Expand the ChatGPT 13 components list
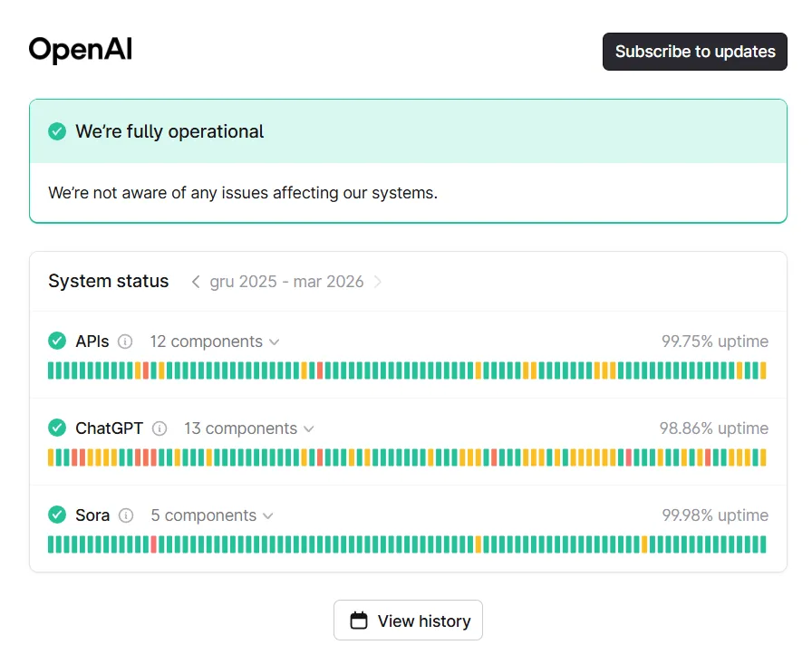The width and height of the screenshot is (812, 664). (249, 428)
